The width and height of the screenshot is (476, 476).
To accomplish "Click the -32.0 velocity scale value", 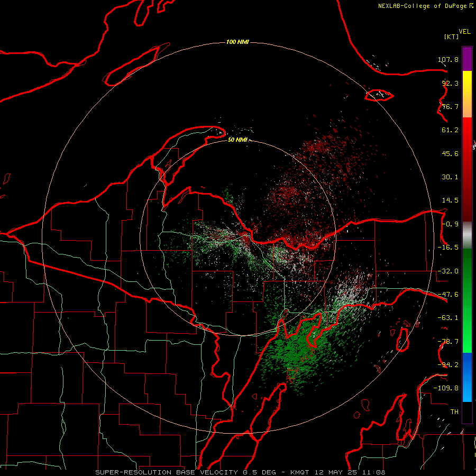I will [448, 271].
